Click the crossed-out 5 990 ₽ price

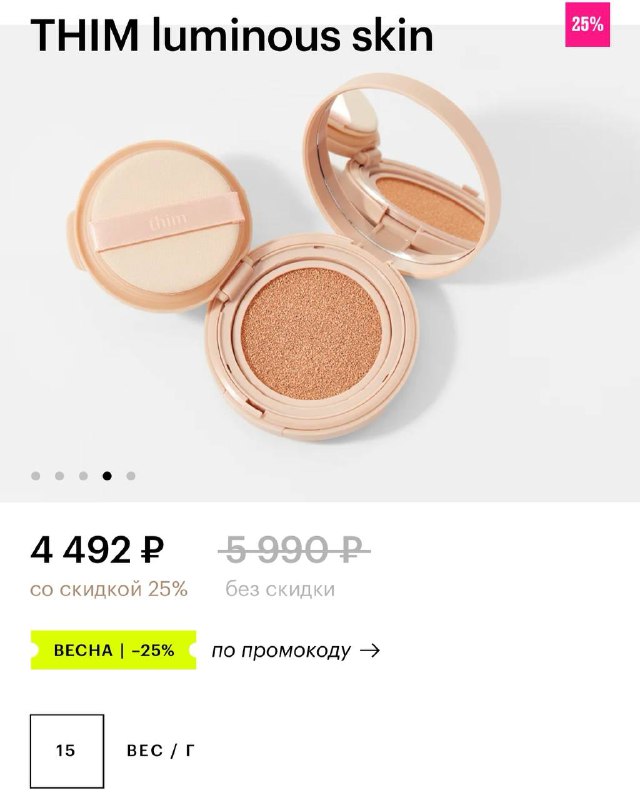(x=294, y=551)
